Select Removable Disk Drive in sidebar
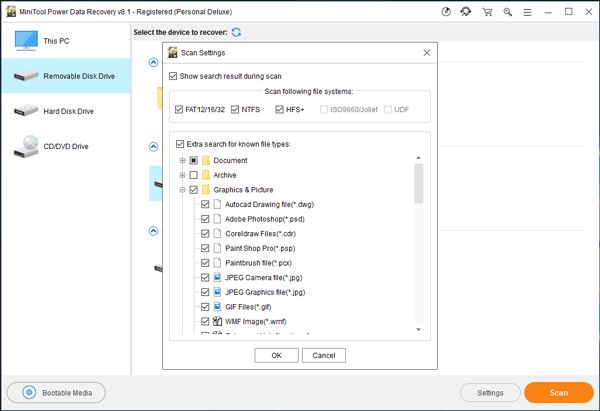Screen dimensions: 600x411 [66, 76]
